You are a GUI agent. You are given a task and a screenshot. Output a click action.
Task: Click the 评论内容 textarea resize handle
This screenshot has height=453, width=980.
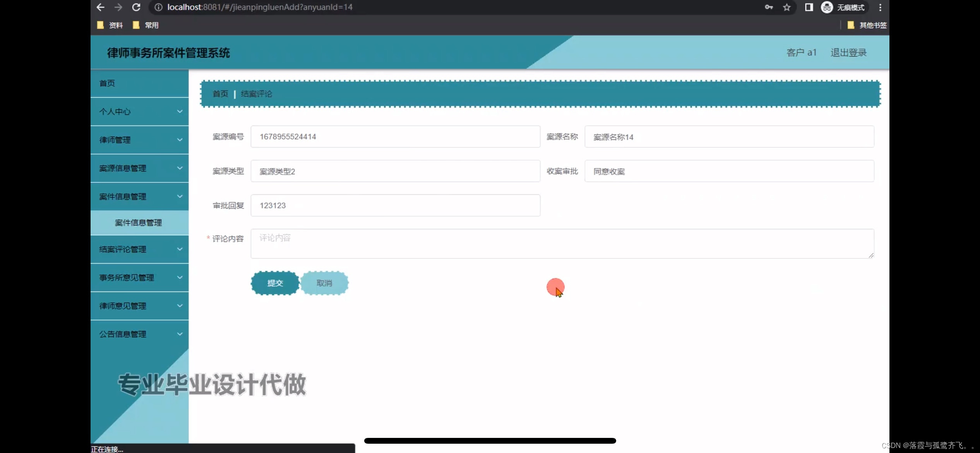click(871, 255)
